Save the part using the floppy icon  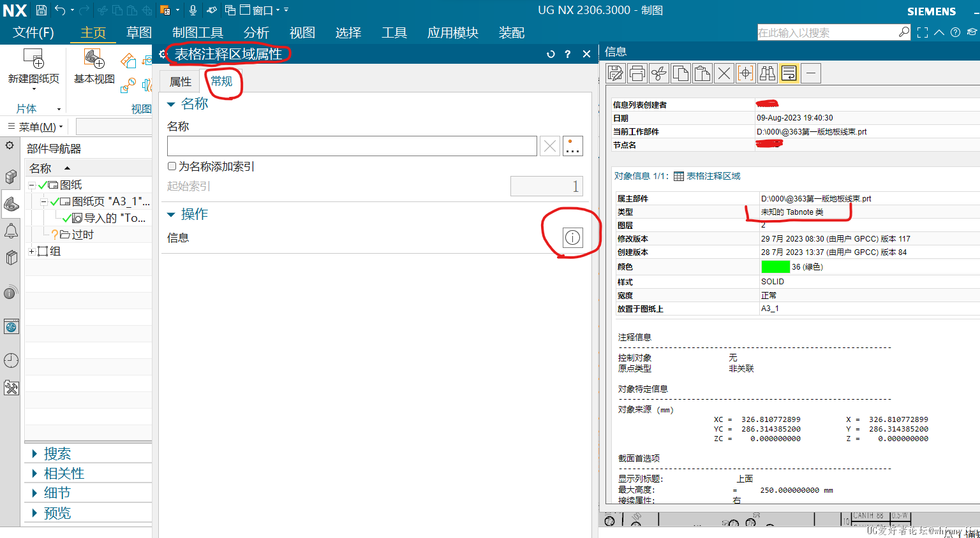[x=41, y=10]
